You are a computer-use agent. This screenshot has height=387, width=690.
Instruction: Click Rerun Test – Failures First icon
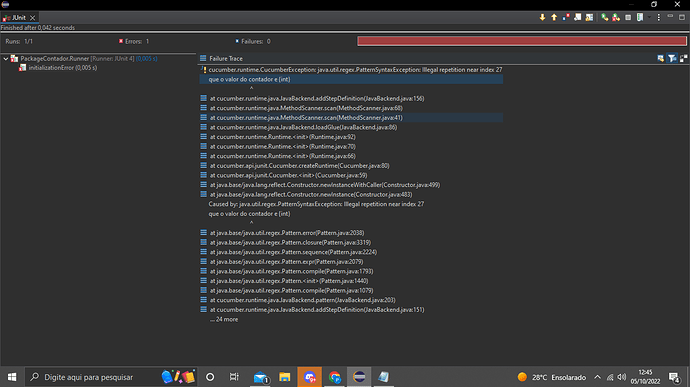pyautogui.click(x=616, y=17)
